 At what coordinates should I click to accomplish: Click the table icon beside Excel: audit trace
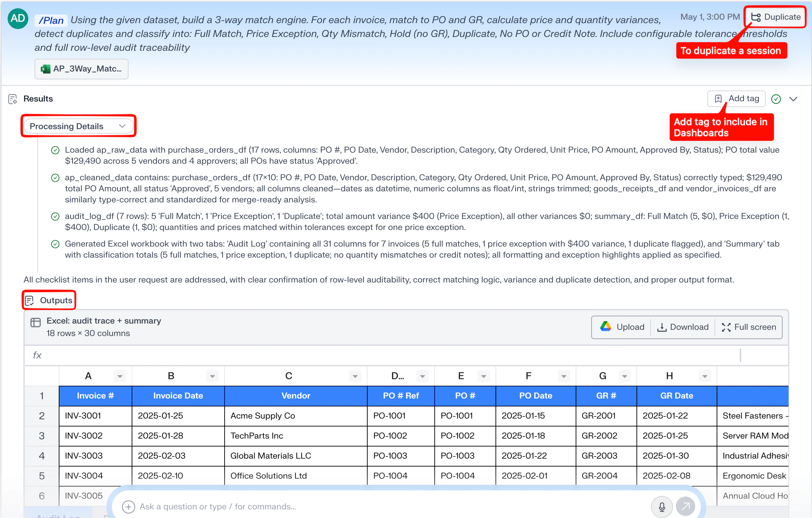tap(36, 322)
